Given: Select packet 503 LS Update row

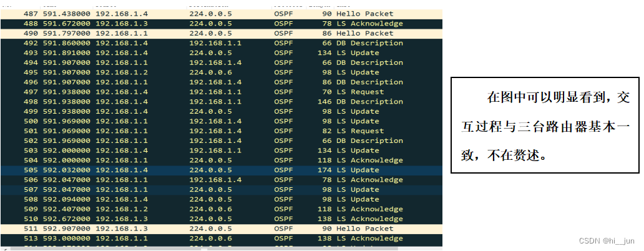Looking at the screenshot, I should (x=222, y=150).
